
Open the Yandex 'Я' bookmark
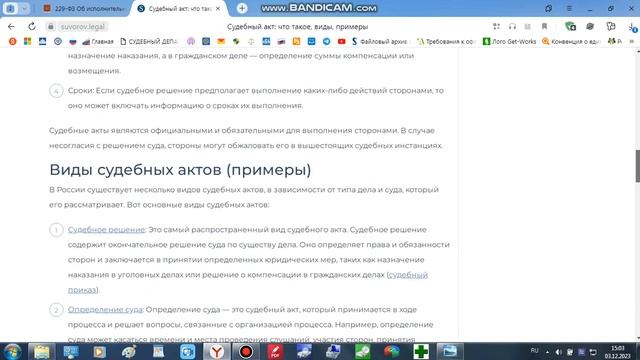click(13, 41)
